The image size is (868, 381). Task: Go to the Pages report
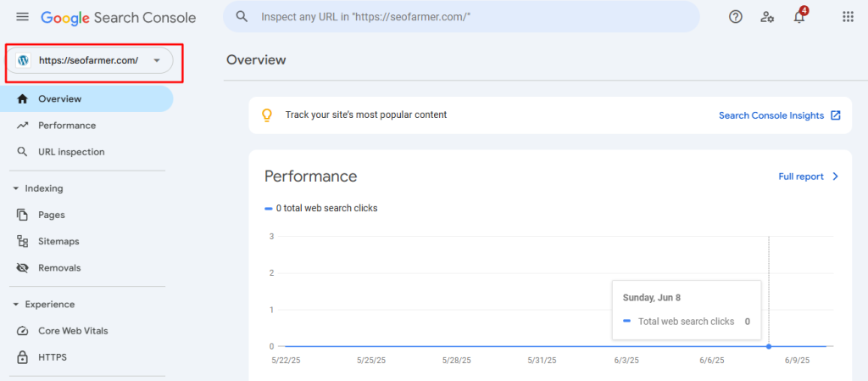pos(86,215)
